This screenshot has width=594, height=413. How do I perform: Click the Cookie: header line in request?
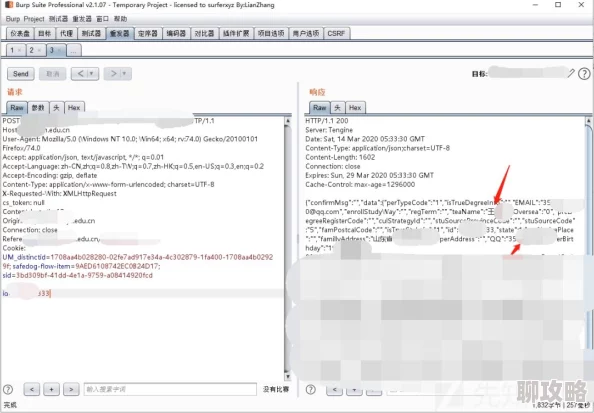tap(14, 248)
